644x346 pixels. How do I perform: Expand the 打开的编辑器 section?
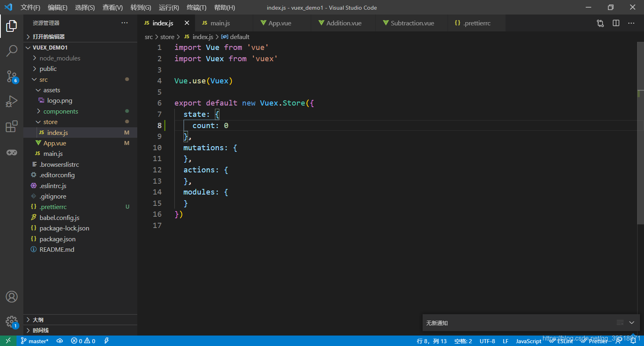coord(80,37)
